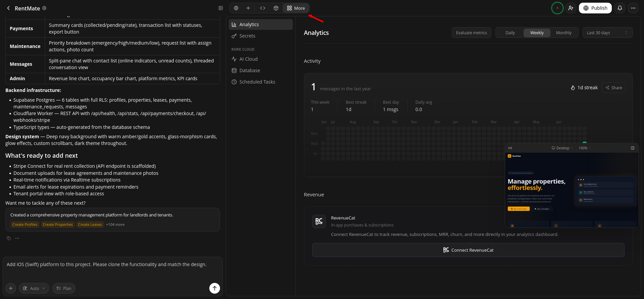Open the web preview globe icon
Image resolution: width=644 pixels, height=299 pixels.
tap(236, 8)
